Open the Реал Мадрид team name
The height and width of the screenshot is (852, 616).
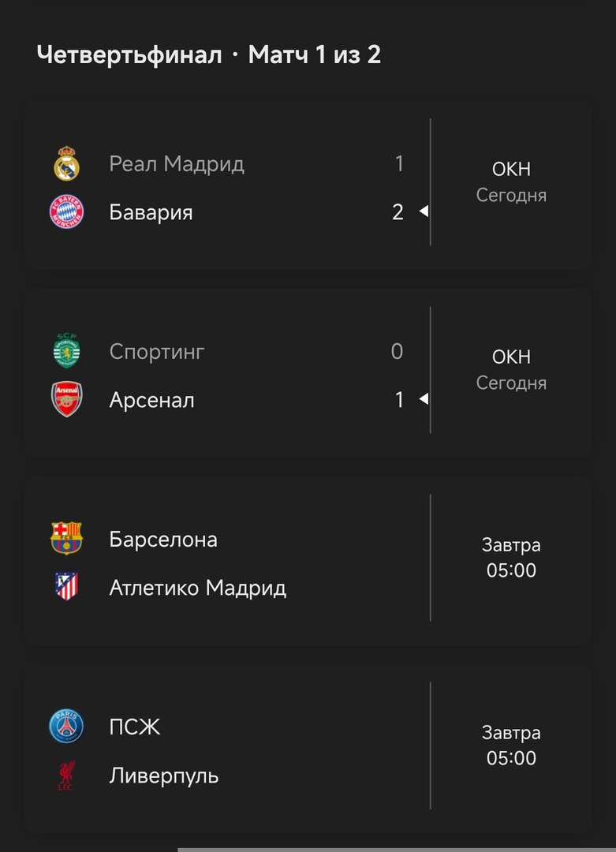point(177,164)
